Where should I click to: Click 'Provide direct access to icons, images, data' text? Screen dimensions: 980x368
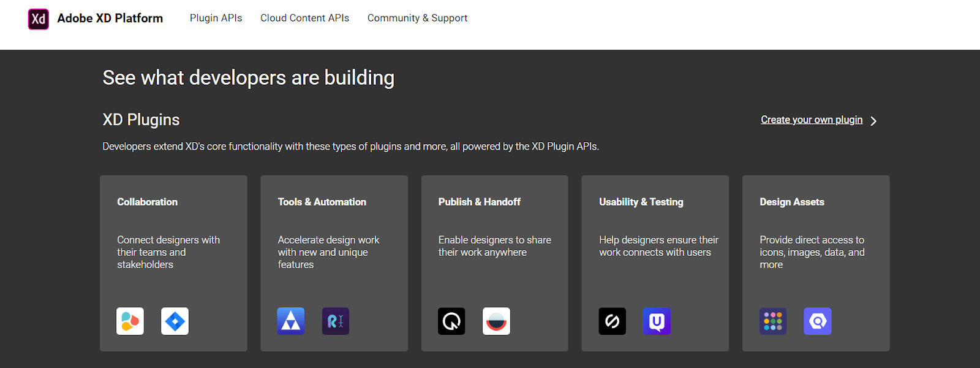point(812,252)
